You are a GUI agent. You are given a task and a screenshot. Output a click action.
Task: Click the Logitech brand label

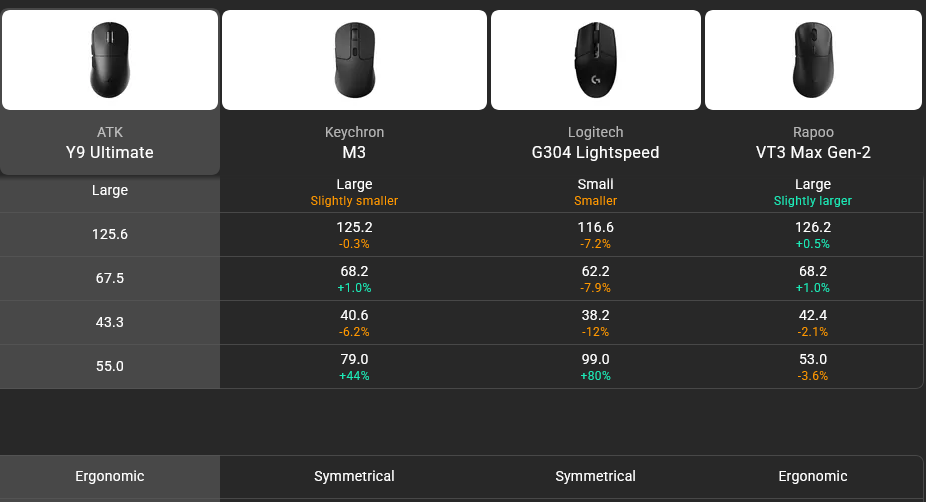coord(596,132)
